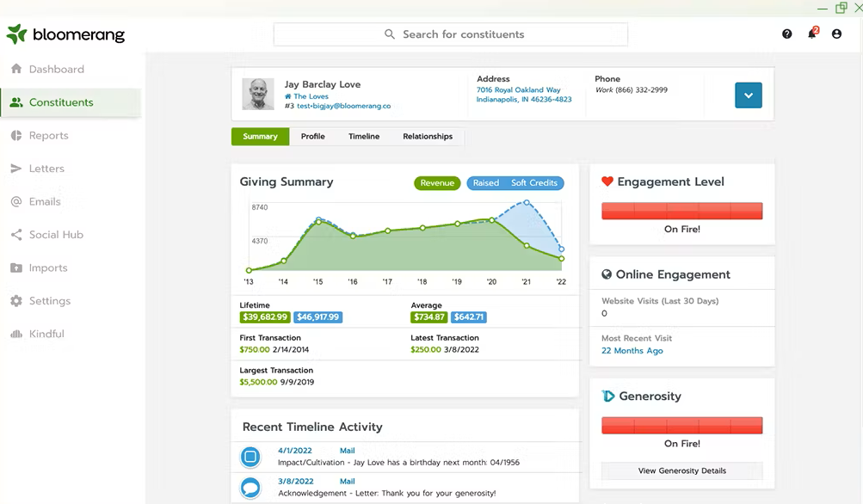
Task: Click the 22 Months Ago link
Action: 632,351
